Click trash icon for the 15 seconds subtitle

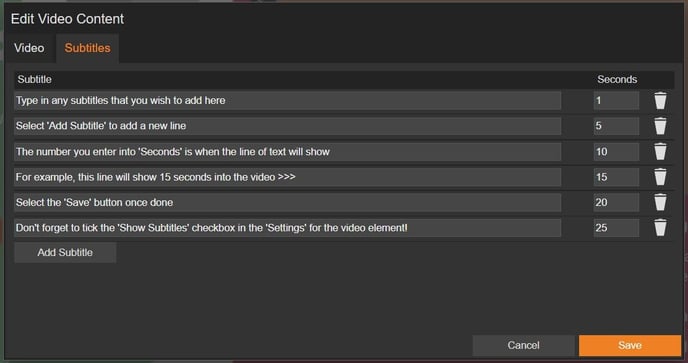pyautogui.click(x=660, y=177)
